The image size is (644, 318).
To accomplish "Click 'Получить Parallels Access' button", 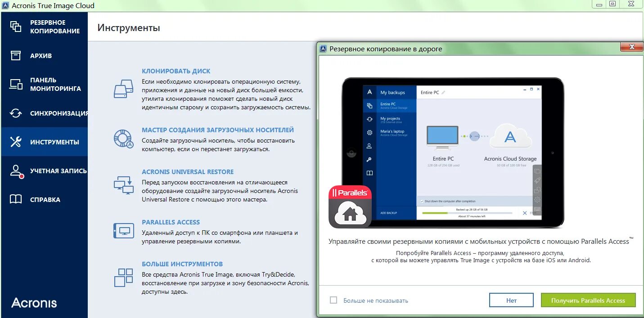I will click(x=588, y=300).
